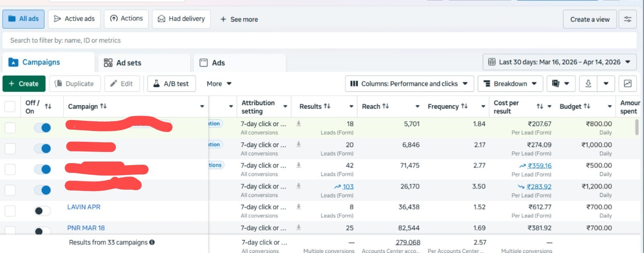Image resolution: width=644 pixels, height=253 pixels.
Task: Click the trend icon beside ₹283.92
Action: point(521,187)
